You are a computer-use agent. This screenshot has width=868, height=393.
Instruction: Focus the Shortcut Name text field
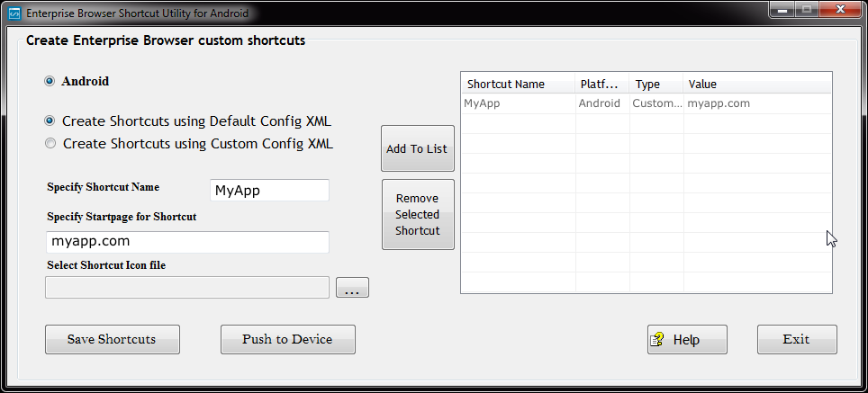(269, 191)
